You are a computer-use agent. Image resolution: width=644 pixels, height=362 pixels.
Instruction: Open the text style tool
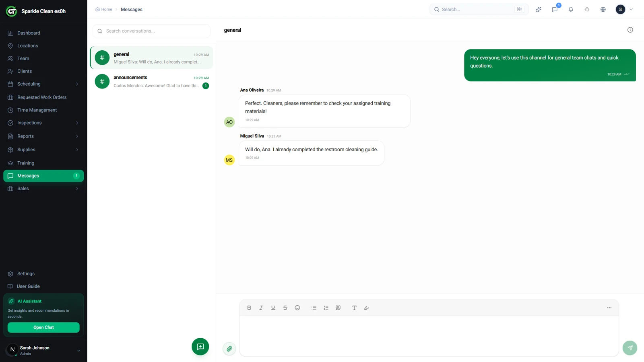pyautogui.click(x=354, y=308)
